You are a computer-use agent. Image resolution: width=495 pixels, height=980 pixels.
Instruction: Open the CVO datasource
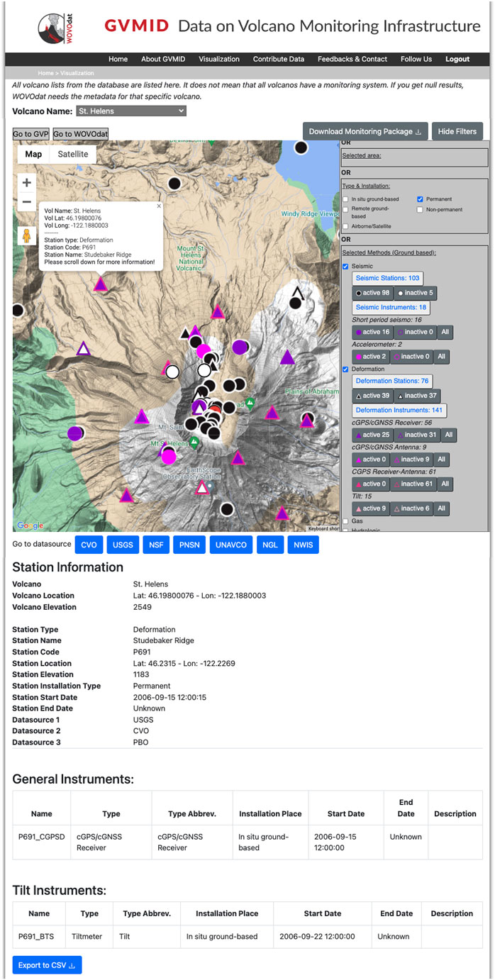(x=89, y=545)
